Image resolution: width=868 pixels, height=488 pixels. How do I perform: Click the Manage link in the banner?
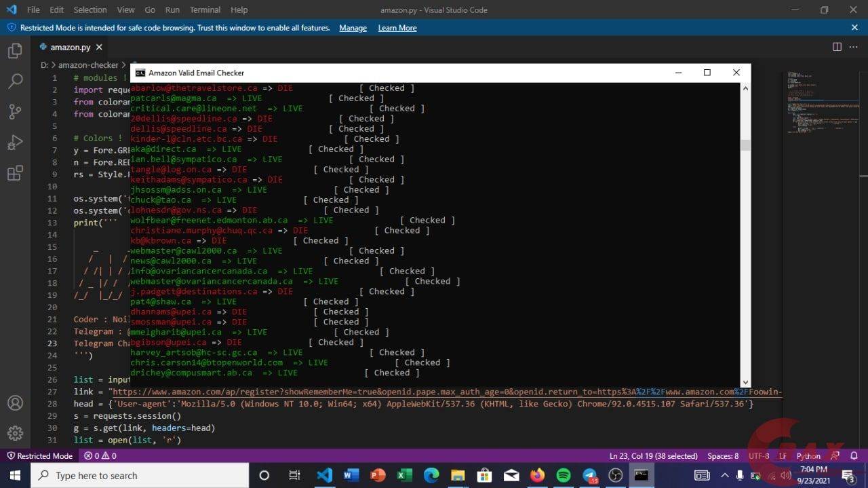pos(353,28)
